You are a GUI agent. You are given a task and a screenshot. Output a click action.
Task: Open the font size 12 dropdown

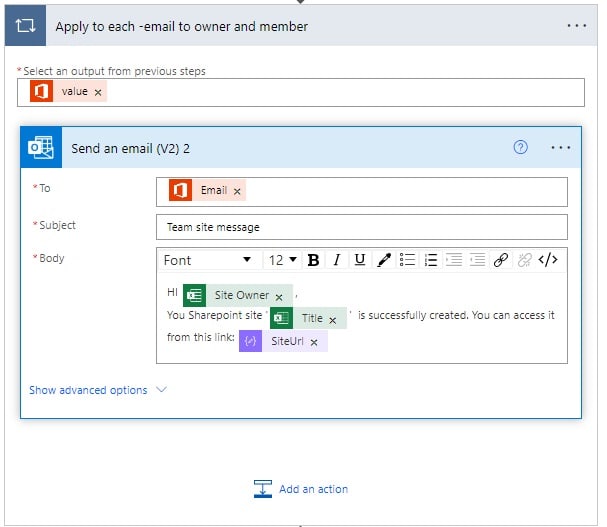[283, 260]
